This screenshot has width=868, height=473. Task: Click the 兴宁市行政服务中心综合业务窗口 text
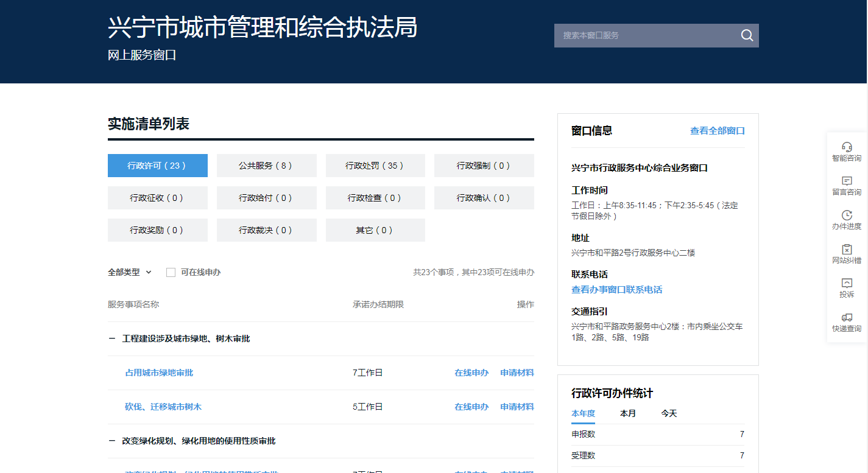point(640,168)
